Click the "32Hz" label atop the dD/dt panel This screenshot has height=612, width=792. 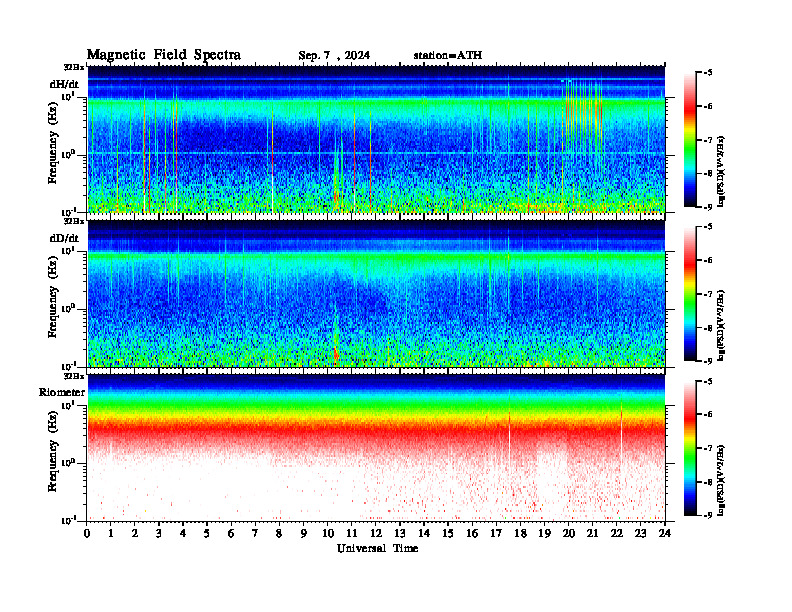(x=74, y=221)
